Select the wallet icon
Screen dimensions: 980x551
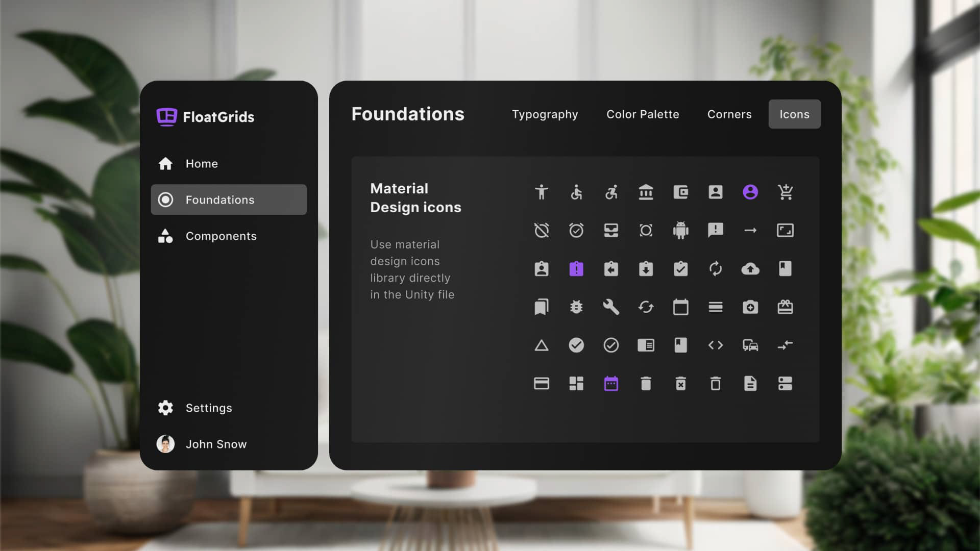pos(680,192)
